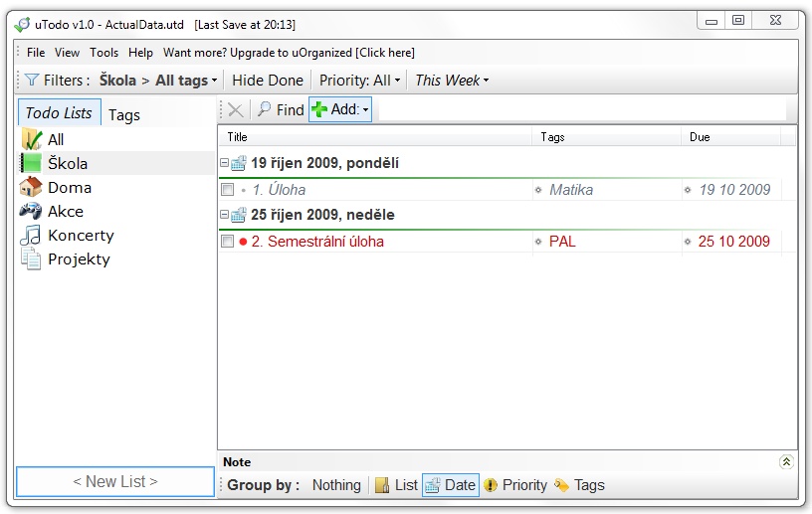Check the 1. Úloha task checkbox

[227, 190]
